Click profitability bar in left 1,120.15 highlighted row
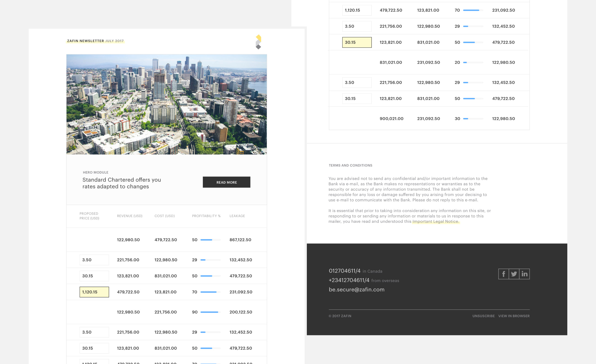Viewport: 596px width, 364px height. point(210,292)
